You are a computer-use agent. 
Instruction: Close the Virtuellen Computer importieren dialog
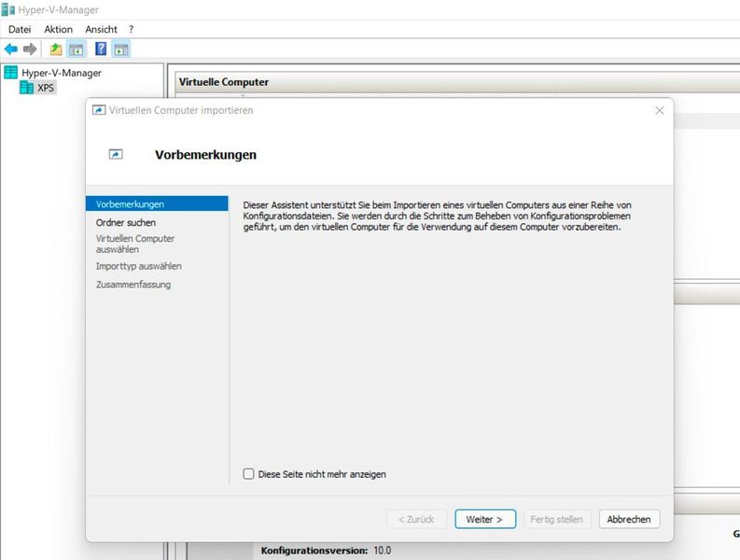pos(660,110)
